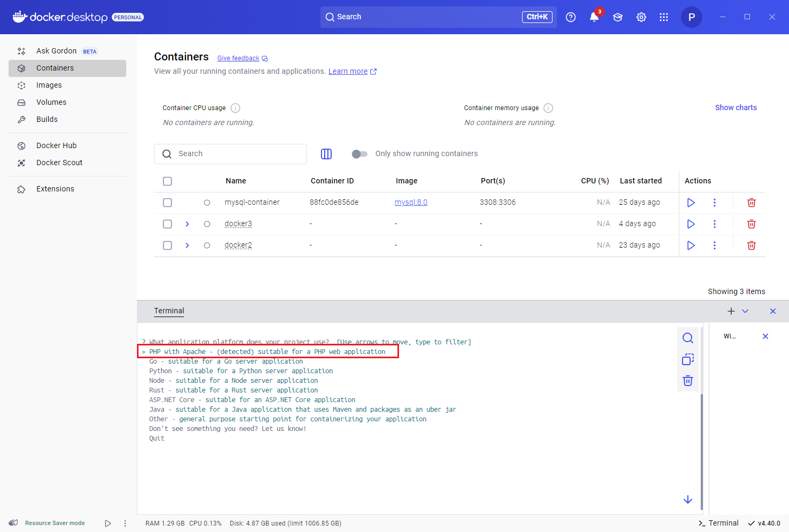Open Docker Desktop settings gear
The height and width of the screenshot is (532, 789).
[641, 17]
